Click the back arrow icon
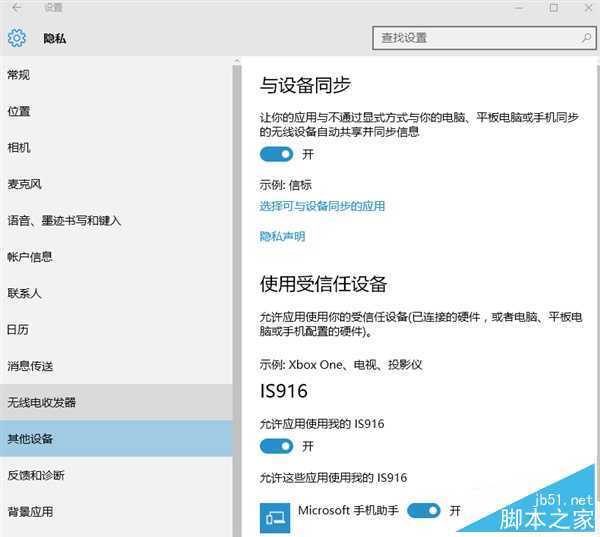Viewport: 600px width, 537px height. point(16,7)
